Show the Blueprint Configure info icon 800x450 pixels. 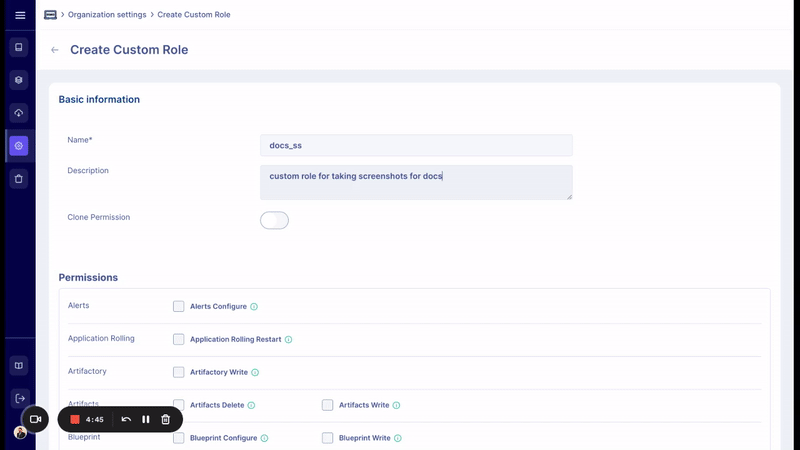(264, 438)
